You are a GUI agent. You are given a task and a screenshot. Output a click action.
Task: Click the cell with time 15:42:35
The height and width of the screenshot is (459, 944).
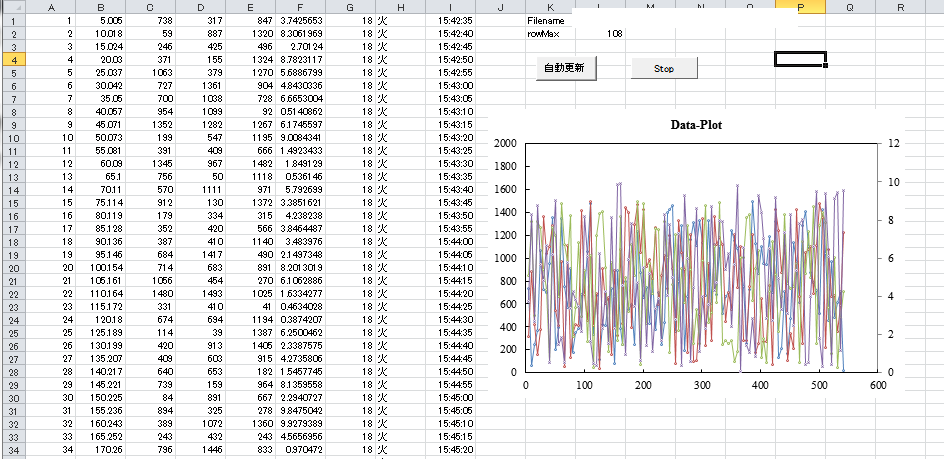pos(455,20)
